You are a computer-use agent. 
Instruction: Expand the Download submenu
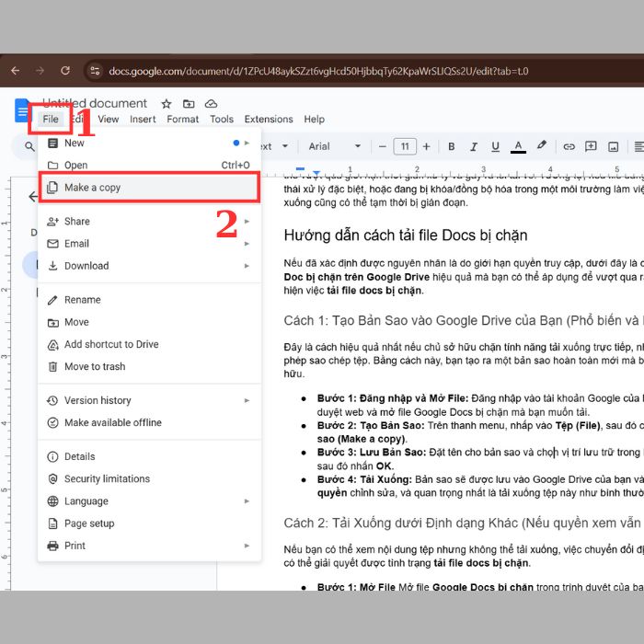point(149,266)
